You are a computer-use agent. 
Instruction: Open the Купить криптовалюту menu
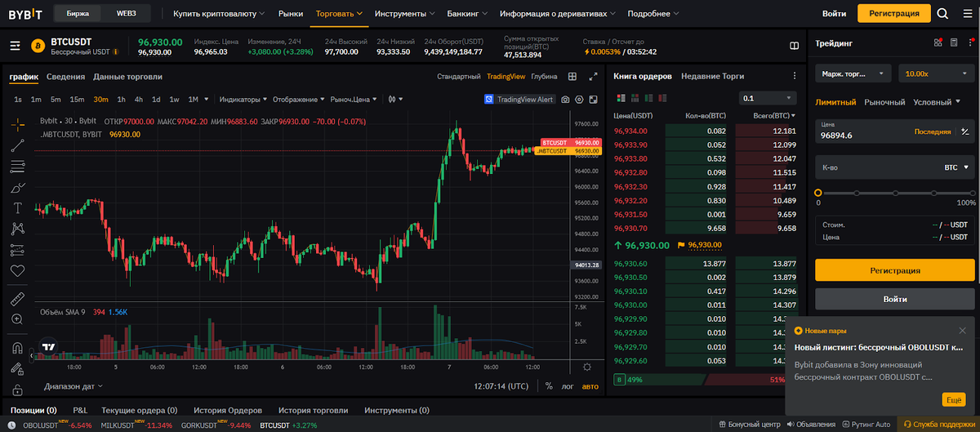[x=219, y=14]
